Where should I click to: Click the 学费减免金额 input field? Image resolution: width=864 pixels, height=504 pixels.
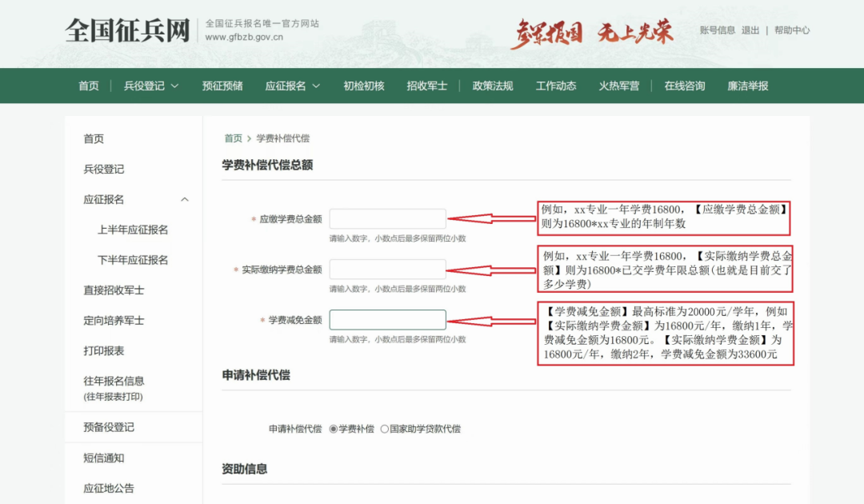coord(387,320)
